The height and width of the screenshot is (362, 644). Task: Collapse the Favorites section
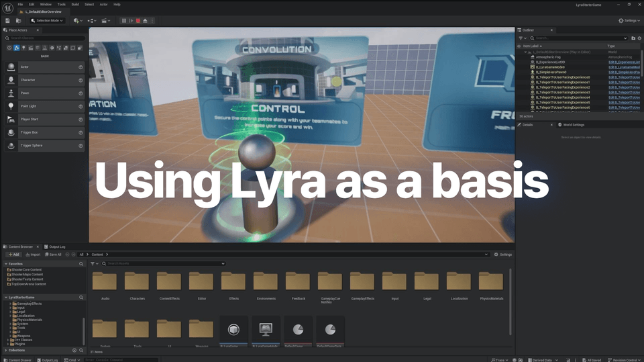click(6, 264)
